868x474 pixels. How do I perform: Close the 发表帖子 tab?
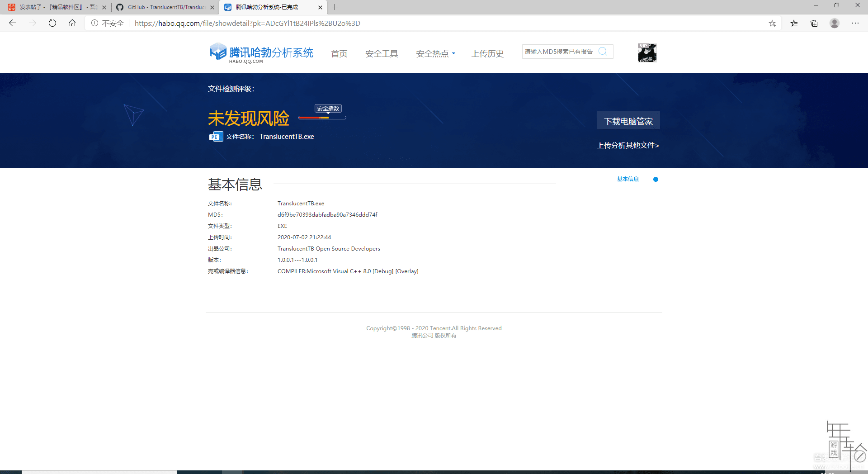104,7
